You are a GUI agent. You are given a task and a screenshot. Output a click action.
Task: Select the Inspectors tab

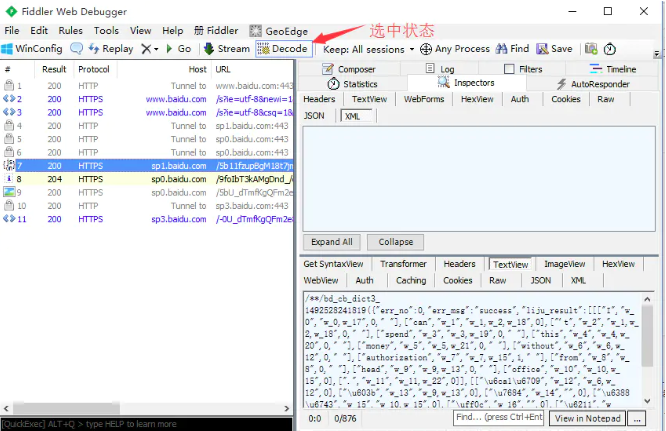pos(466,82)
